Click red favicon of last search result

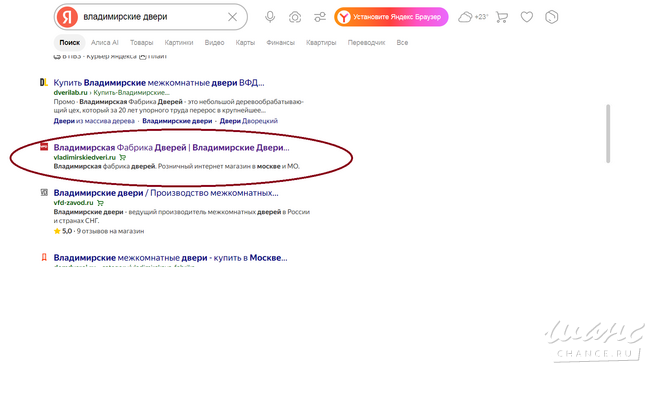[x=44, y=257]
